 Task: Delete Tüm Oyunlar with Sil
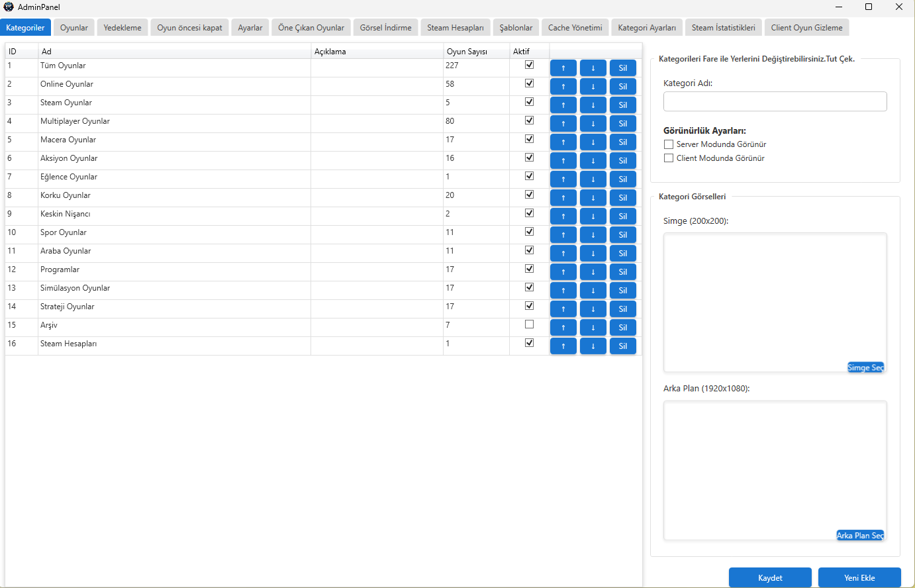[x=623, y=68]
